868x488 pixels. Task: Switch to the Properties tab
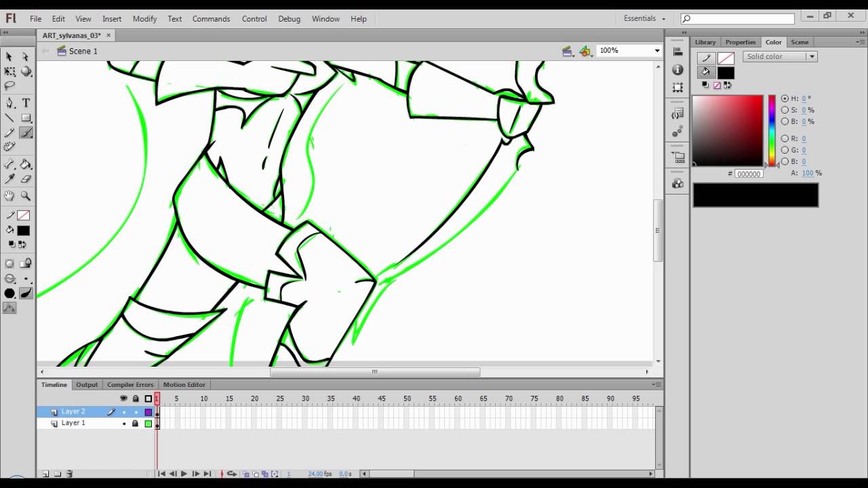740,42
